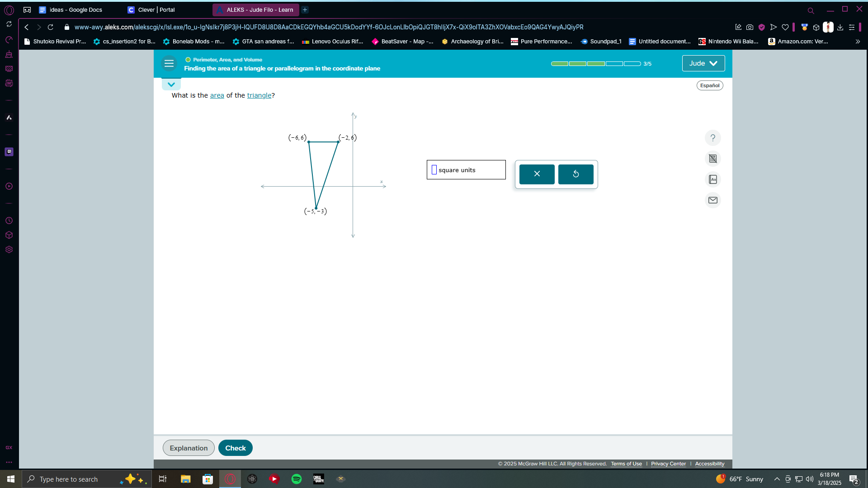Click the question mark help icon

point(713,138)
